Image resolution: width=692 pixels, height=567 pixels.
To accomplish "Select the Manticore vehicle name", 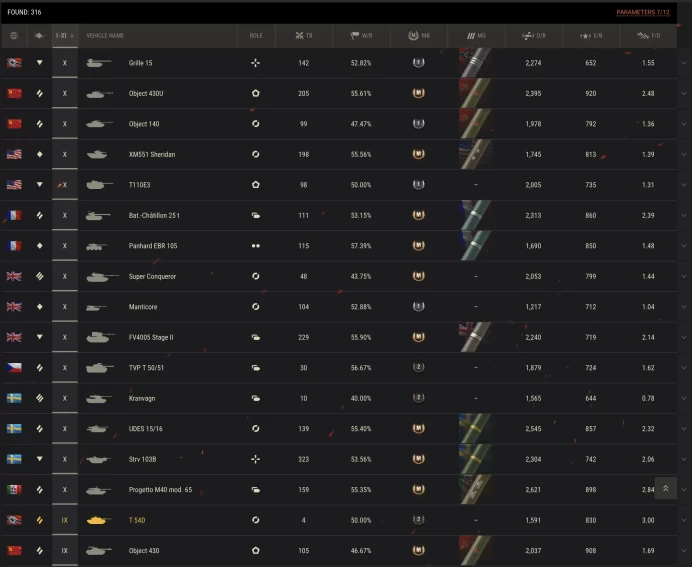I will pyautogui.click(x=143, y=307).
